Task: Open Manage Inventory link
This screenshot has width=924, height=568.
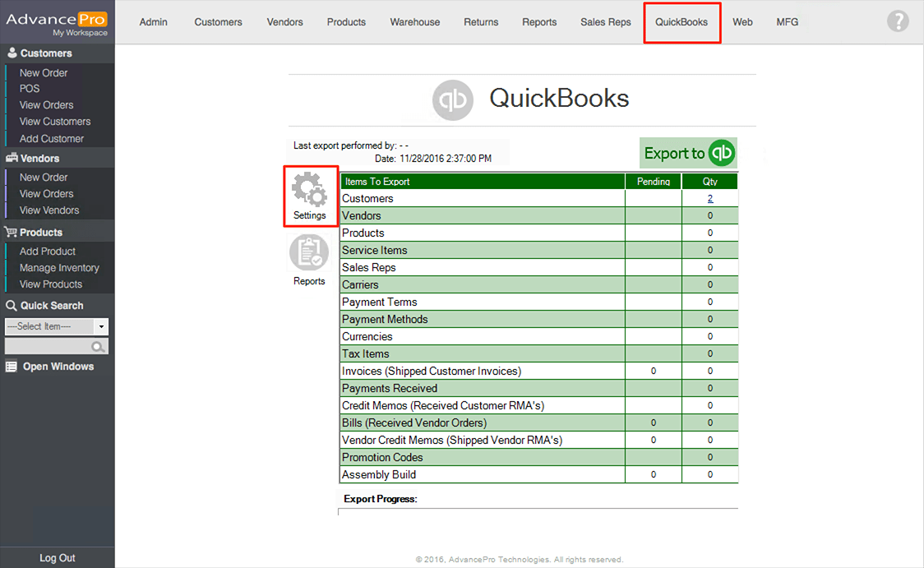Action: [59, 267]
